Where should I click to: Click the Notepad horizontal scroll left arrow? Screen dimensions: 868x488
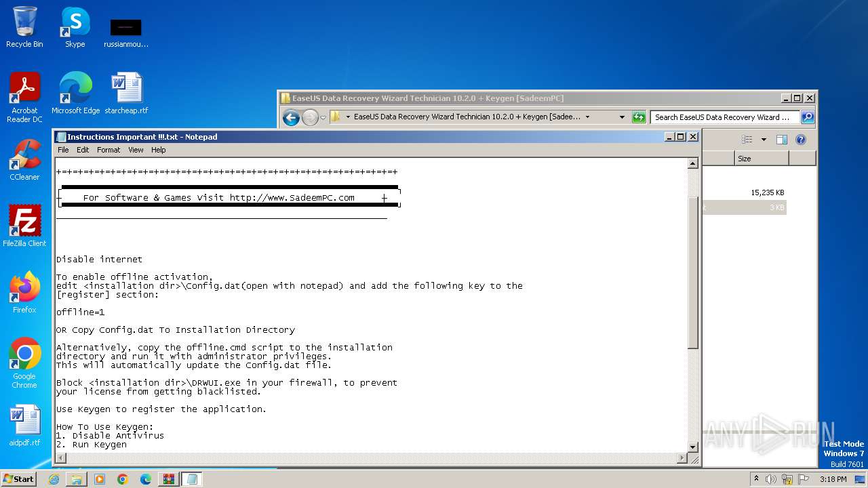coord(60,458)
